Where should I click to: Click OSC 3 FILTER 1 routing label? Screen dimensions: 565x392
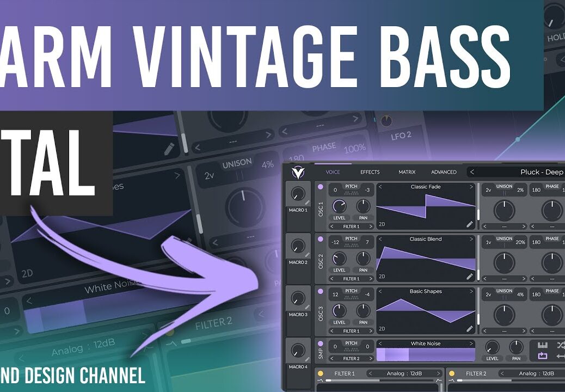(x=351, y=331)
